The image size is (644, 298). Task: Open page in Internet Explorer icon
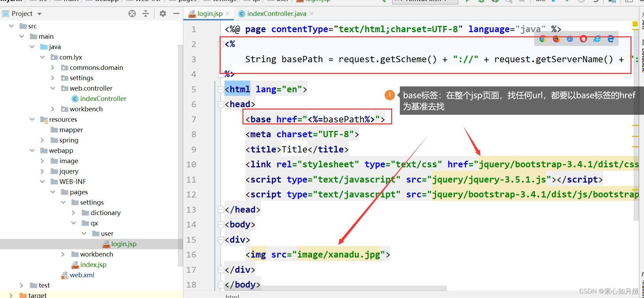pos(597,39)
